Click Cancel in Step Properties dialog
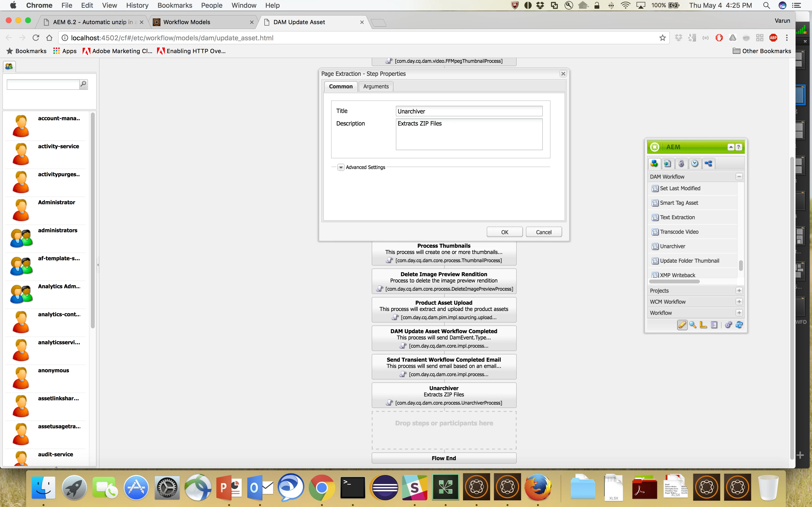Image resolution: width=812 pixels, height=507 pixels. point(544,232)
